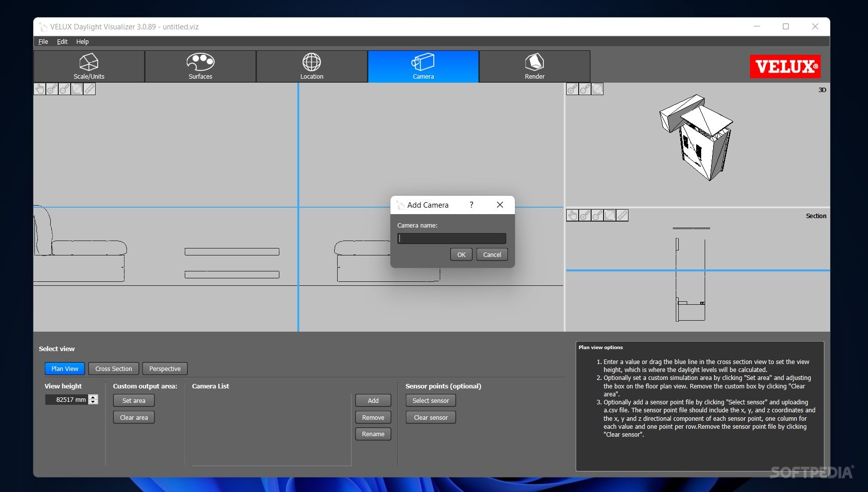The height and width of the screenshot is (492, 868).
Task: Click the Remove camera button
Action: pyautogui.click(x=373, y=417)
